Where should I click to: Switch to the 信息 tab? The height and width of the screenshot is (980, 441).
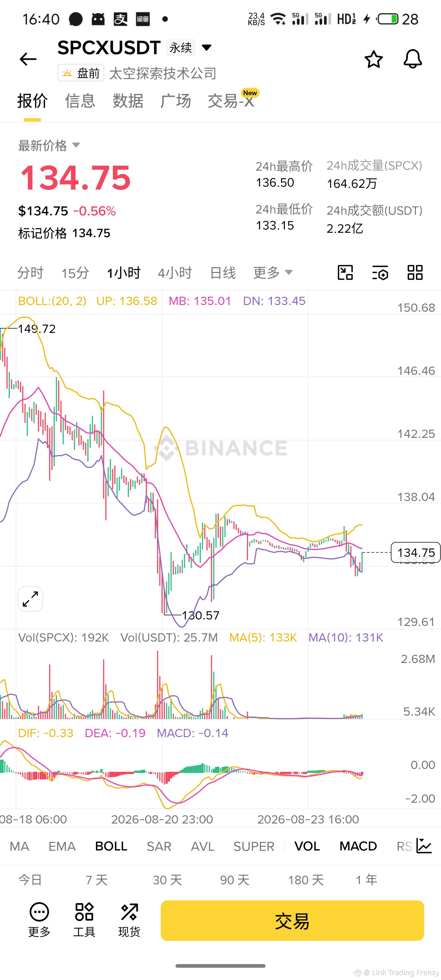[x=80, y=101]
